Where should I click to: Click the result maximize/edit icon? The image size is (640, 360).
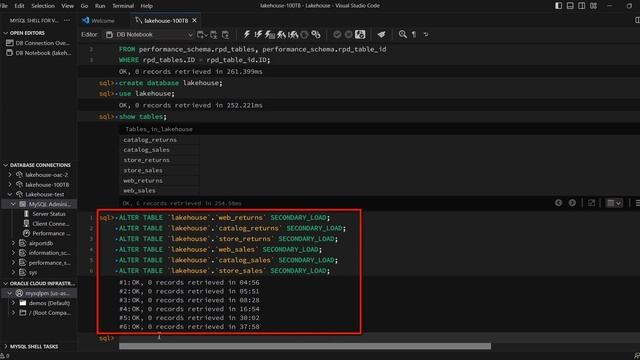pyautogui.click(x=591, y=203)
